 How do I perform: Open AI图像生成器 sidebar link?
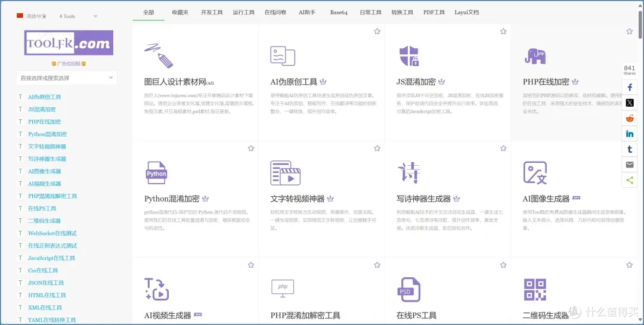(x=44, y=171)
